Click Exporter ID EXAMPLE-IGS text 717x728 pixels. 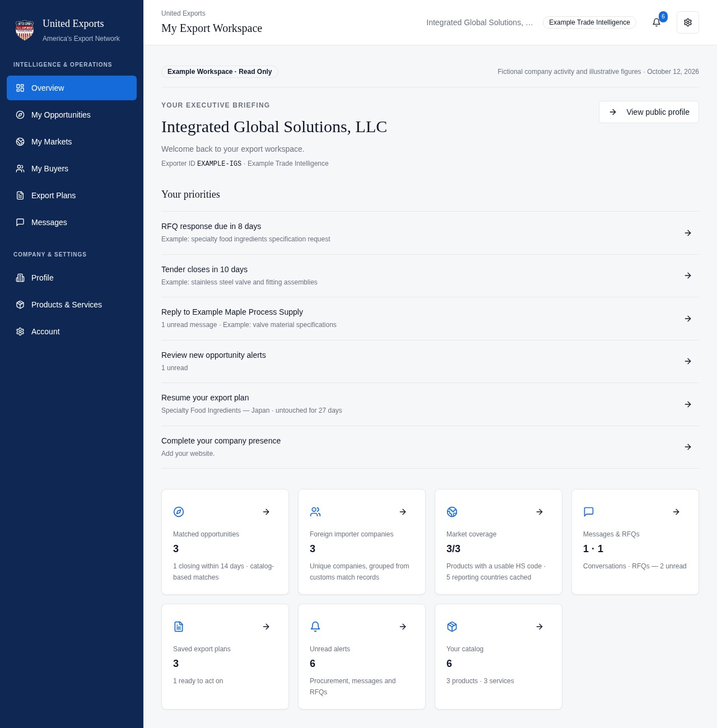pos(201,164)
